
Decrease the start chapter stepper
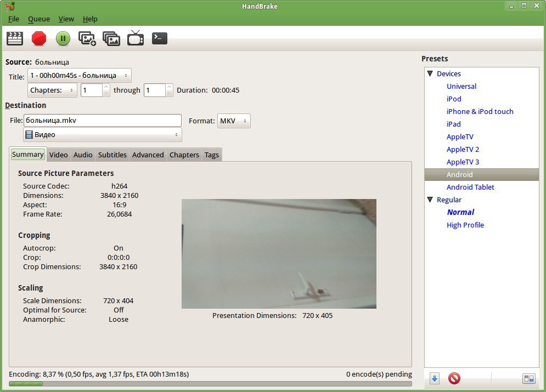tap(106, 94)
